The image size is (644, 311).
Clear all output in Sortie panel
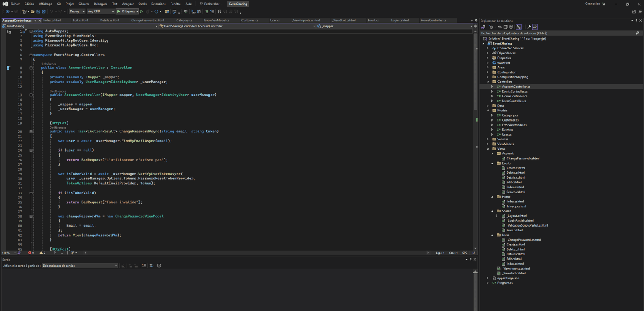[144, 266]
